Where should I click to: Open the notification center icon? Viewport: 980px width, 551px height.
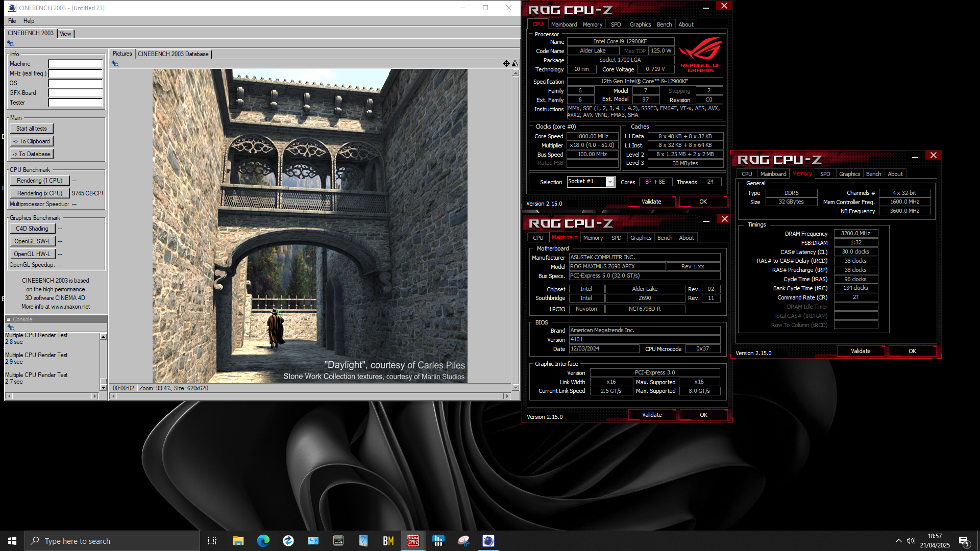coord(964,541)
